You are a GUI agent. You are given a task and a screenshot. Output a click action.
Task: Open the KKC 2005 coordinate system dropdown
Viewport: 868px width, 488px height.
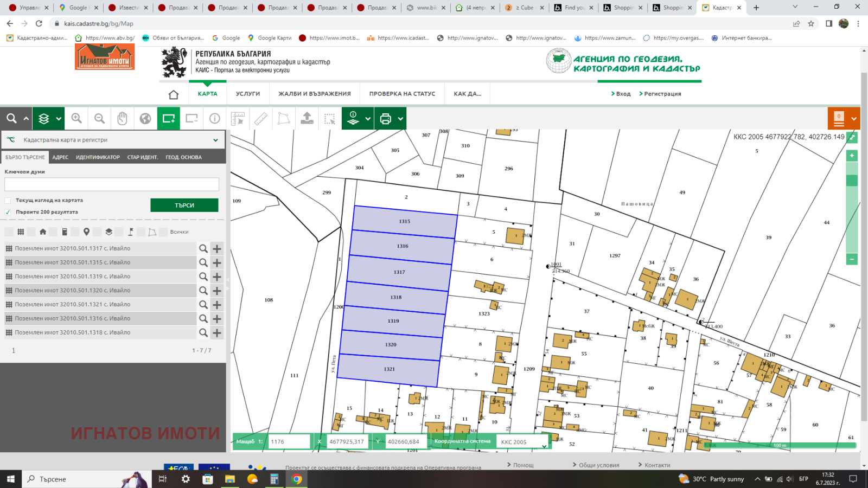pyautogui.click(x=544, y=445)
